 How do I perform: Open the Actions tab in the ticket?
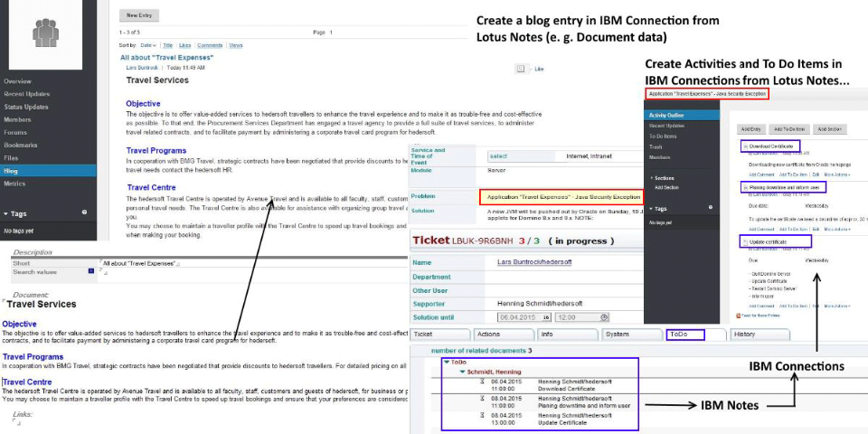click(x=487, y=335)
